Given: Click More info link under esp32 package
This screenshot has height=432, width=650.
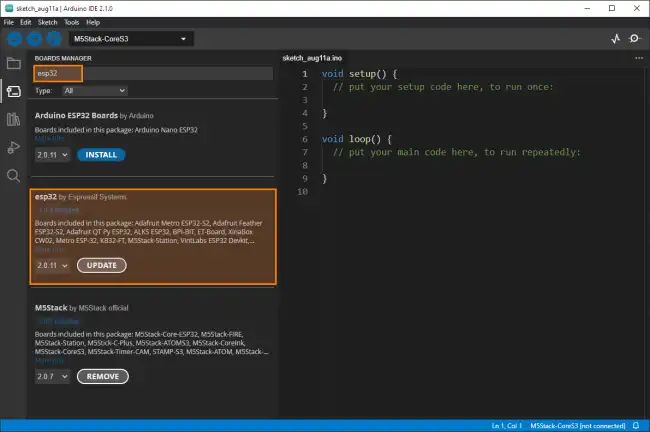Looking at the screenshot, I should pos(49,250).
